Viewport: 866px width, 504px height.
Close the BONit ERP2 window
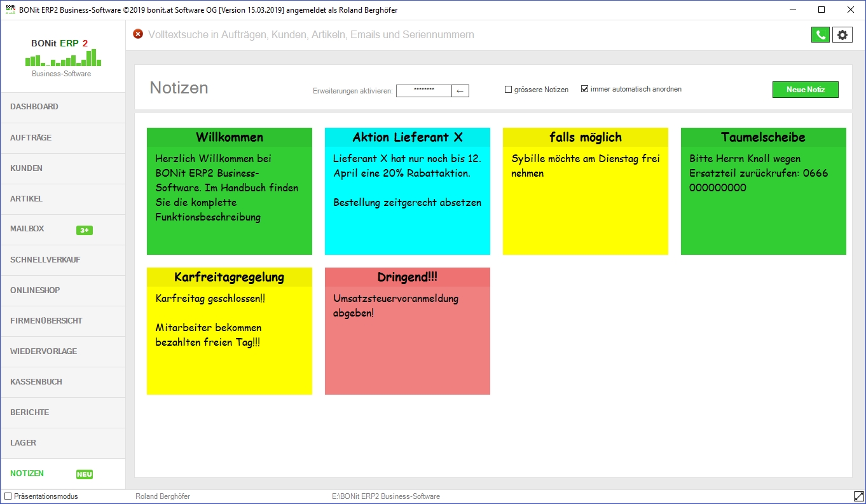coord(851,10)
